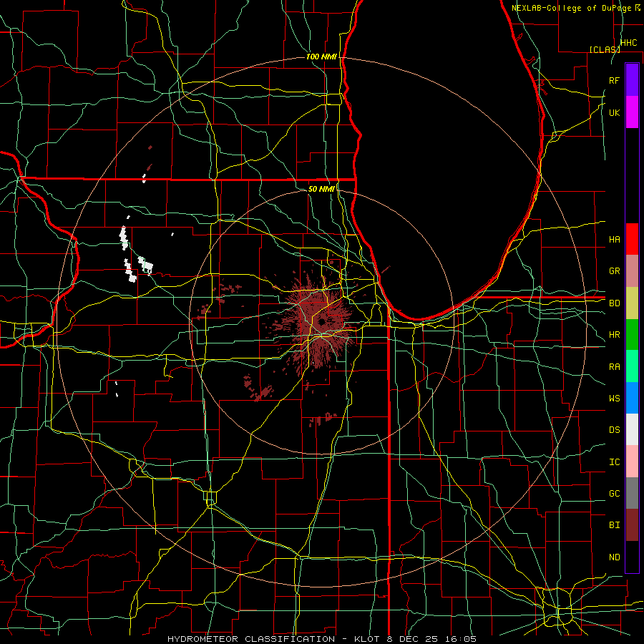Click the "HHC" product code text
Viewport: 644px width, 644px height.
click(628, 42)
